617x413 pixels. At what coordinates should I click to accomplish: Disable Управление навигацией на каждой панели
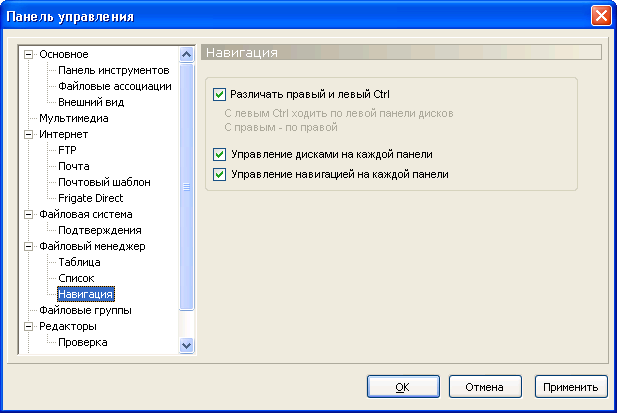coord(220,174)
